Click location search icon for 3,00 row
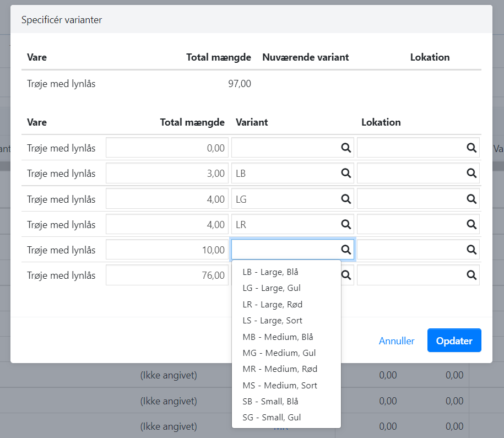The width and height of the screenshot is (504, 438). [472, 173]
